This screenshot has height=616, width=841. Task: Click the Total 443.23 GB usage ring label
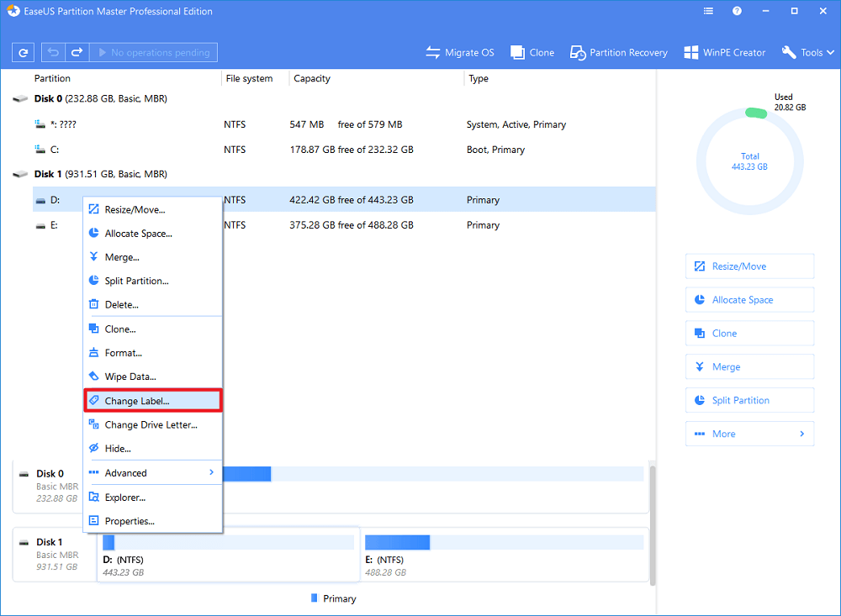click(749, 161)
